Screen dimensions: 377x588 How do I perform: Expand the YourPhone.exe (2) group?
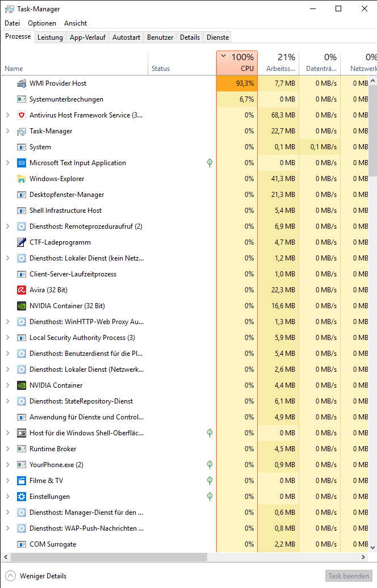coord(8,465)
